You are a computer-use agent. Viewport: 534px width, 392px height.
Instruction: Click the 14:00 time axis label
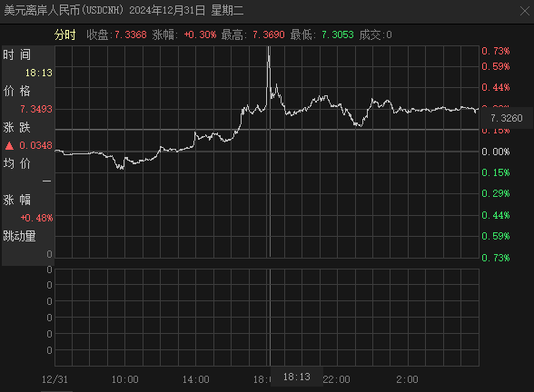196,379
